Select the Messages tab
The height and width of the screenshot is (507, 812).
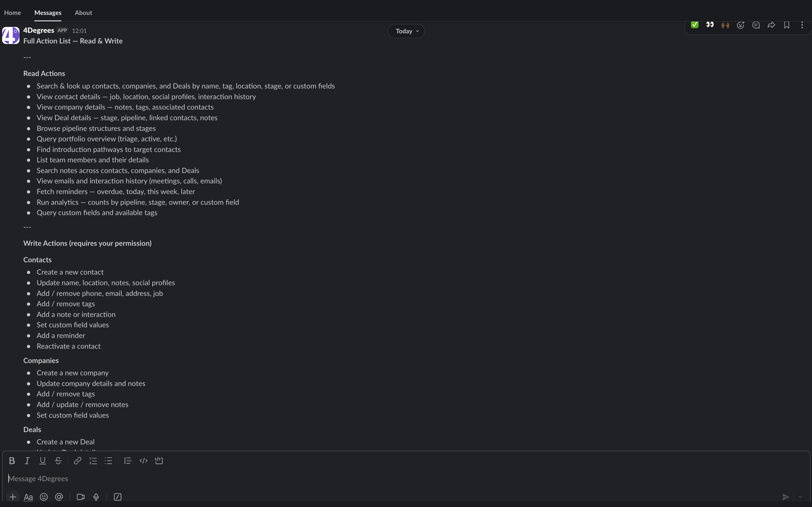click(x=48, y=13)
